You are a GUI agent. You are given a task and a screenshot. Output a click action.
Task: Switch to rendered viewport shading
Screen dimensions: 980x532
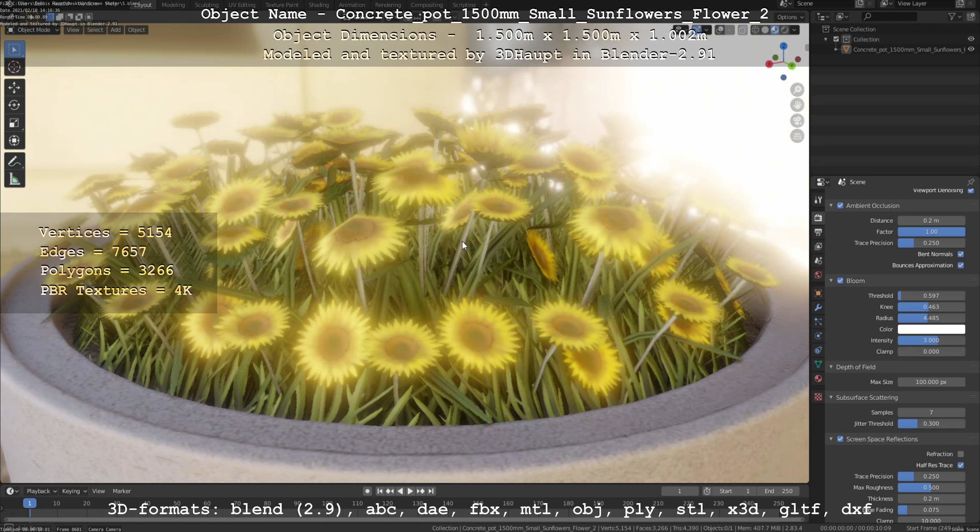(785, 30)
